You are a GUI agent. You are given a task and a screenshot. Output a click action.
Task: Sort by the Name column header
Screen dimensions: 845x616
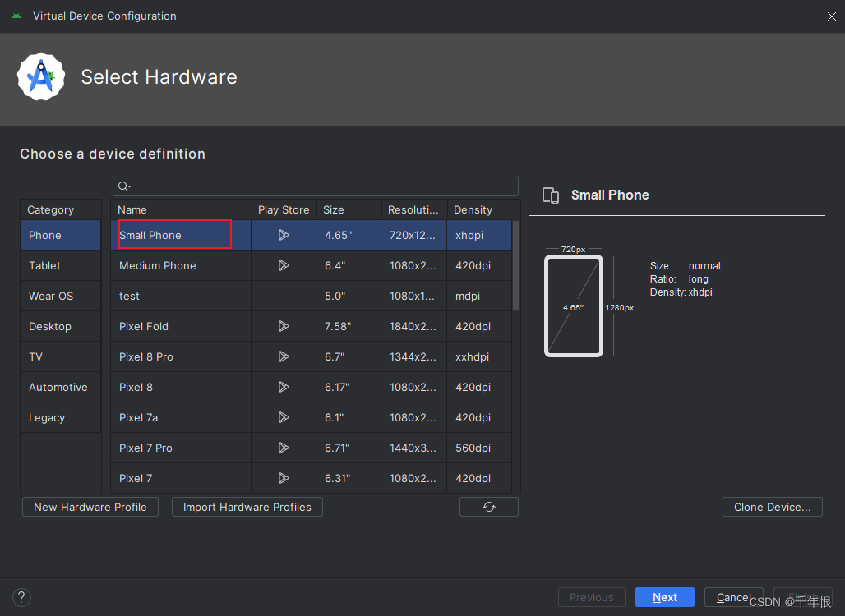181,209
